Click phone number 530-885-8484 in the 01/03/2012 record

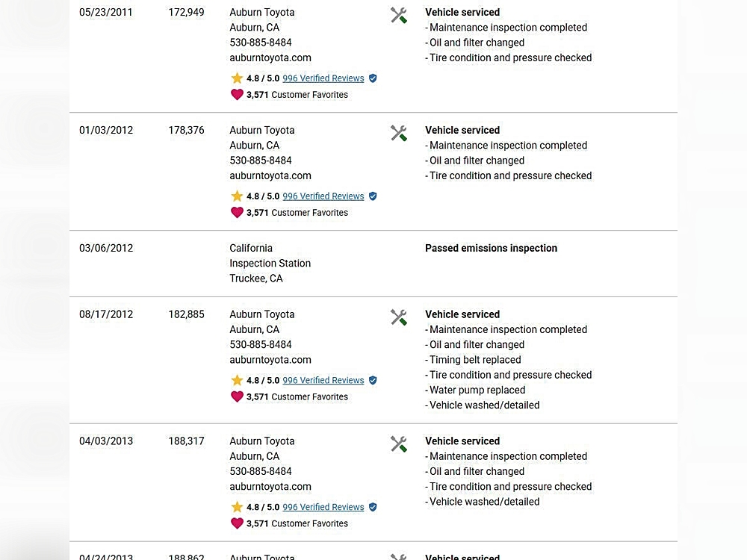point(260,161)
